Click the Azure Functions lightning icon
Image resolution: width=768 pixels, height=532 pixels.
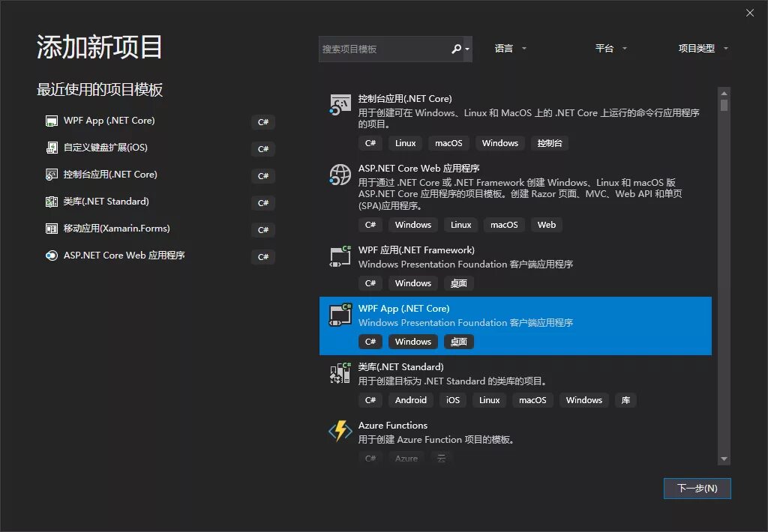[340, 431]
